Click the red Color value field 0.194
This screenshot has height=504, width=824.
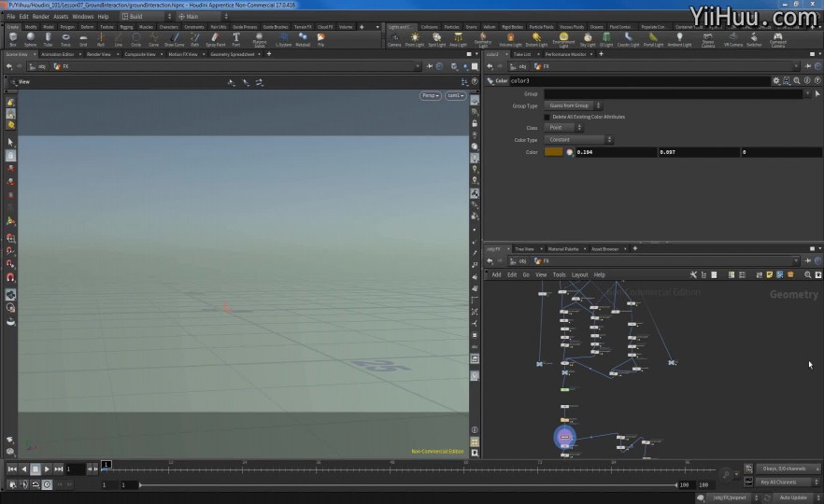[x=616, y=152]
